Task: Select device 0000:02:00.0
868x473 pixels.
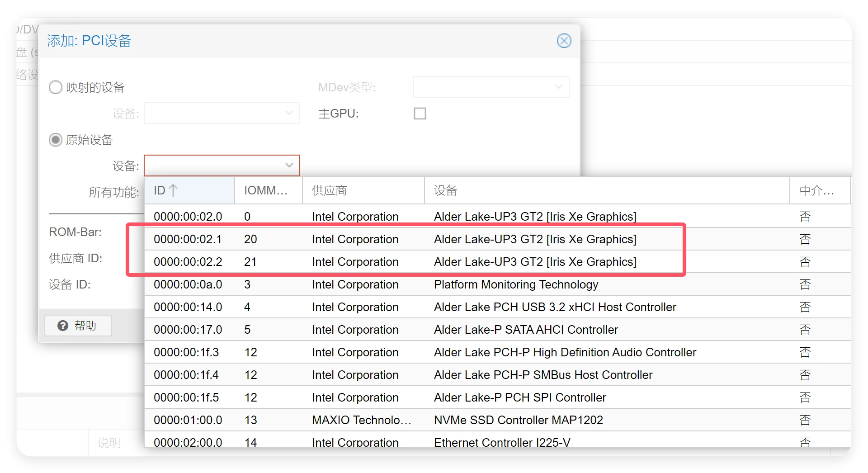Action: [x=497, y=440]
